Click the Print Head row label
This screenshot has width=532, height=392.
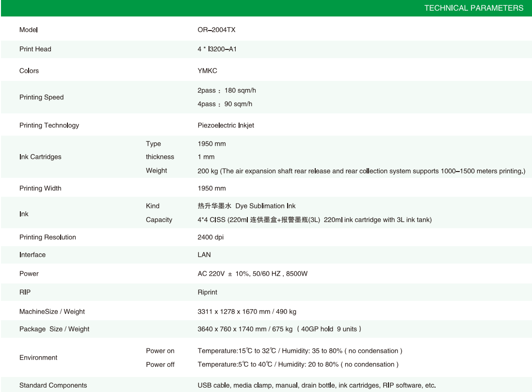[x=35, y=49]
